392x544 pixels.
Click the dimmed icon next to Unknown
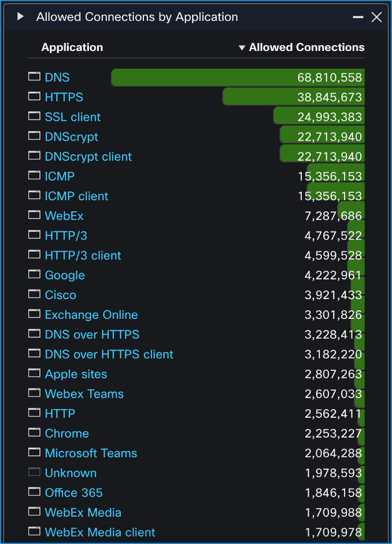coord(35,472)
